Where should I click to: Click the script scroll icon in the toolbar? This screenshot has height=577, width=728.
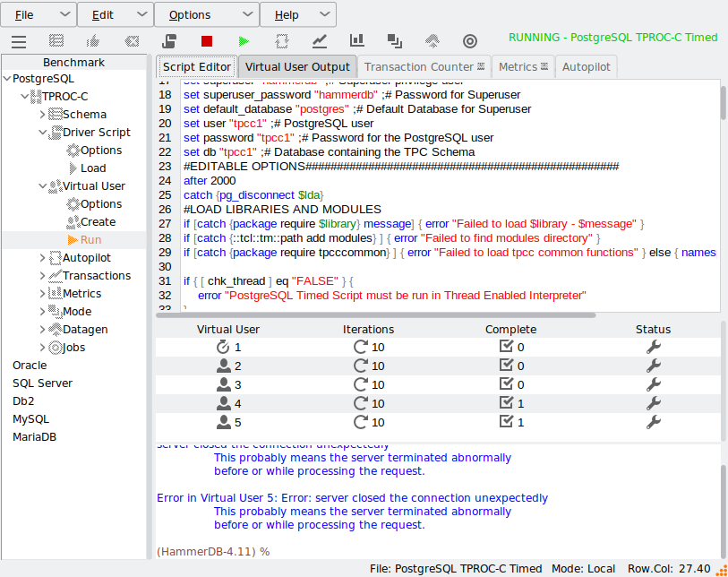point(169,41)
